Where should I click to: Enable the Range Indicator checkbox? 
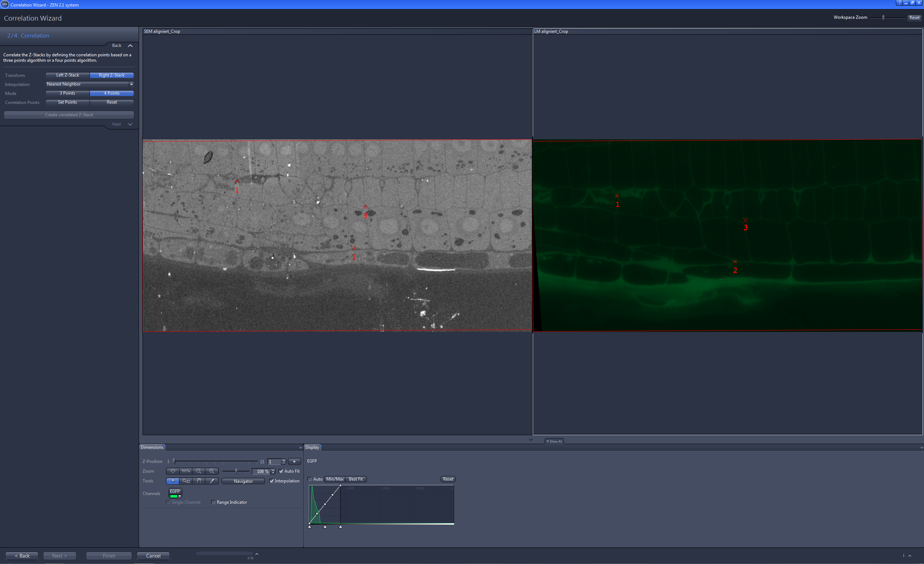pos(213,502)
